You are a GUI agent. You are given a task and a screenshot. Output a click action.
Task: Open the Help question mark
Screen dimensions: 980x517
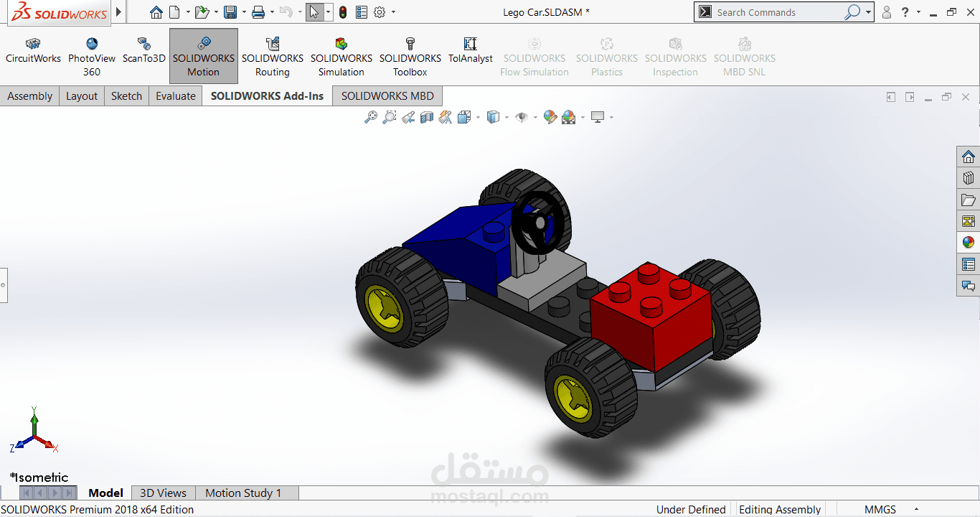[905, 12]
